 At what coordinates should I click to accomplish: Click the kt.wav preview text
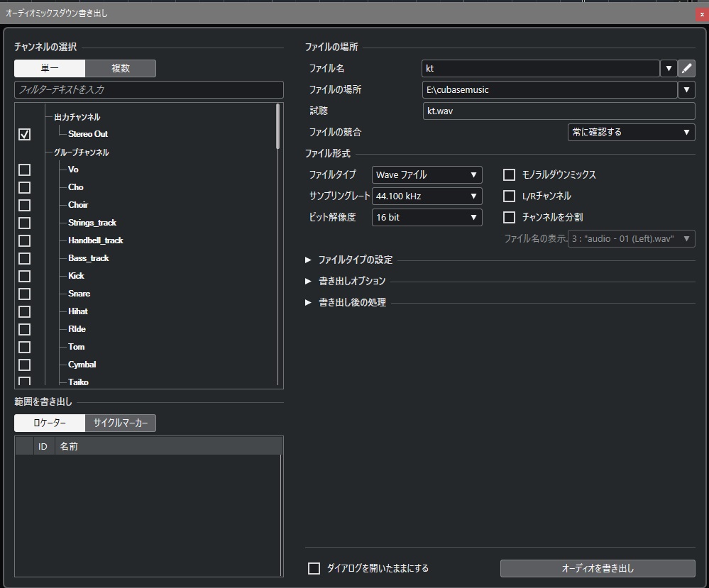[440, 111]
